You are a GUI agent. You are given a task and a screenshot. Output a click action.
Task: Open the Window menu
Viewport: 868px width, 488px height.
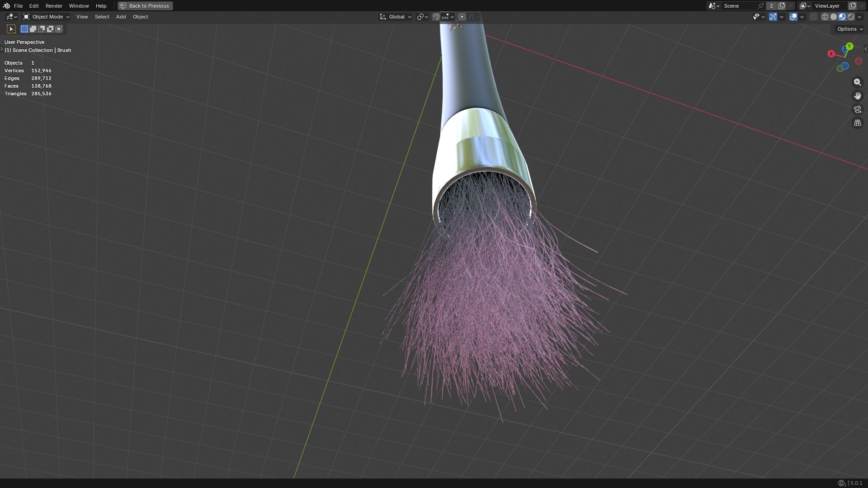(x=79, y=6)
